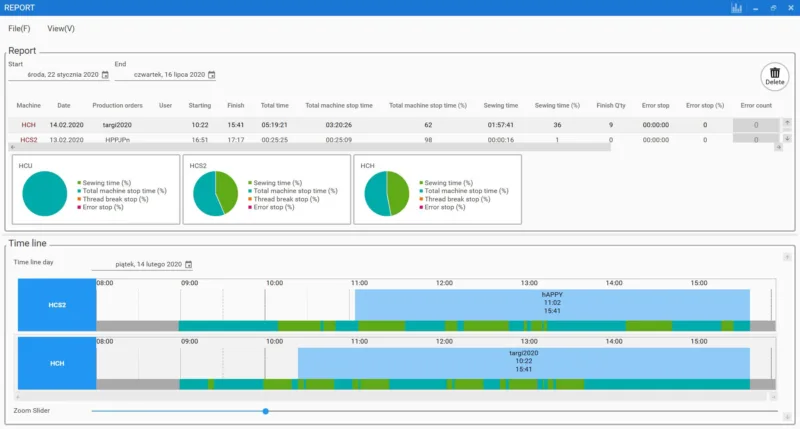Image resolution: width=800 pixels, height=429 pixels.
Task: Click the 14.02.2020 date cell
Action: [66, 125]
